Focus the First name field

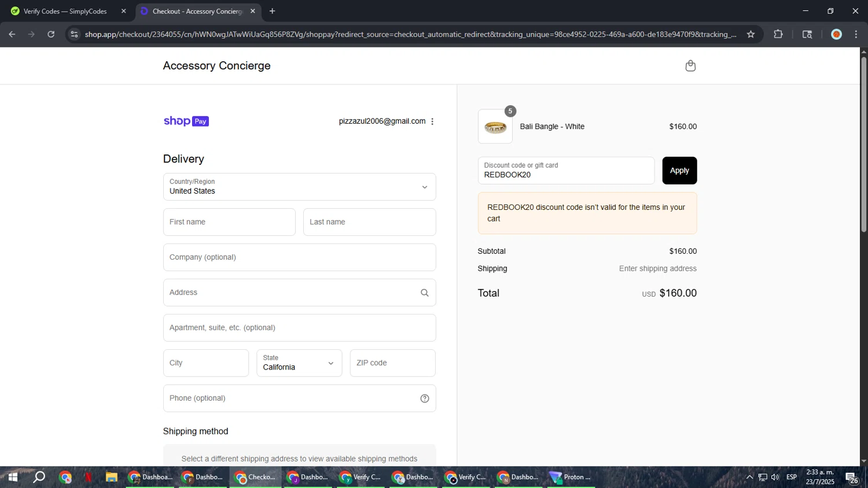(x=229, y=222)
